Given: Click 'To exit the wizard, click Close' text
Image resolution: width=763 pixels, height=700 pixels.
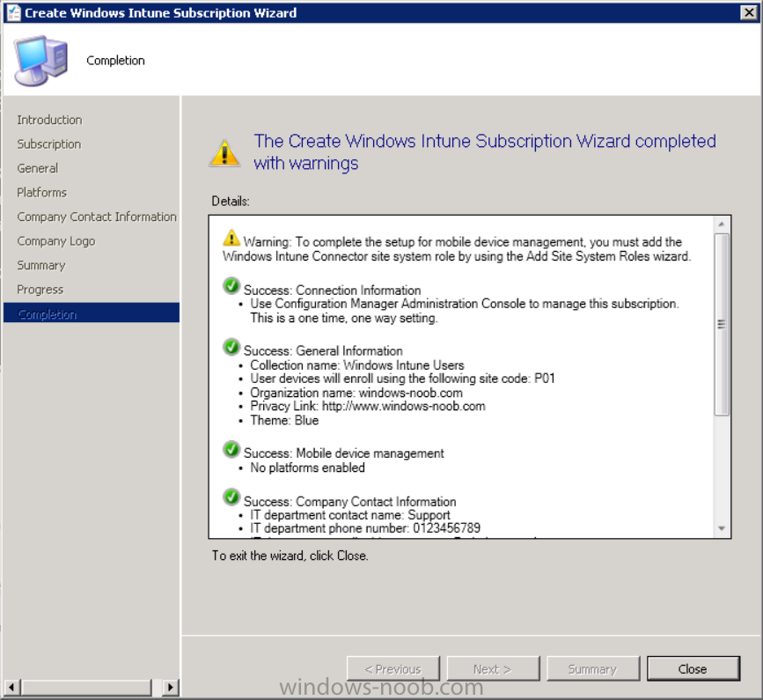Looking at the screenshot, I should click(290, 556).
